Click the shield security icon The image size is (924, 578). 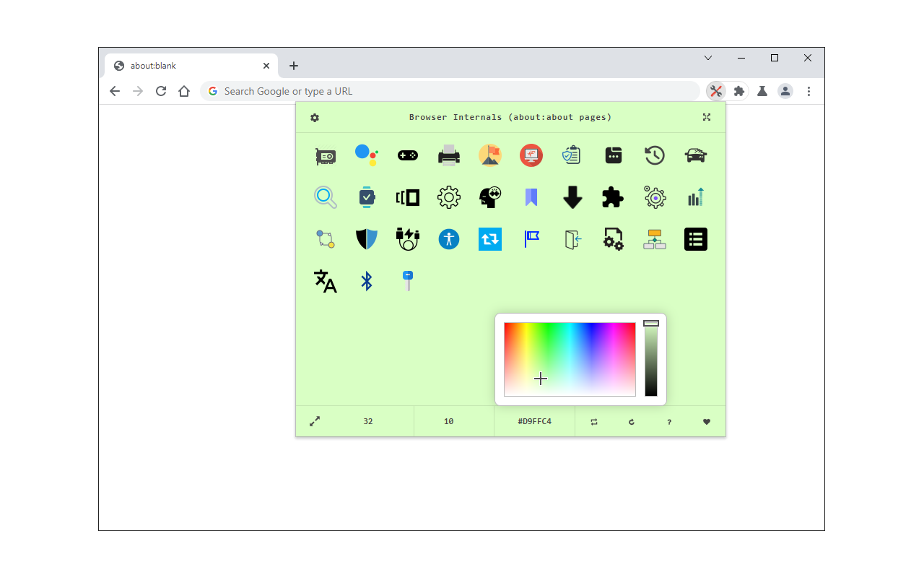[x=366, y=238]
